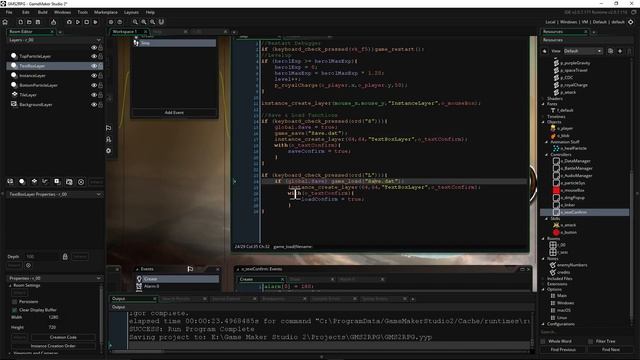Open the View Default dropdown in Resources
The height and width of the screenshot is (360, 640).
(x=582, y=51)
